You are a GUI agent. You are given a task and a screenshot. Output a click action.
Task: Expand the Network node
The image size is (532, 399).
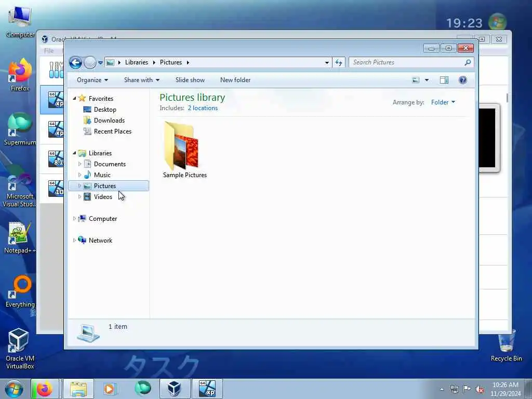point(74,240)
